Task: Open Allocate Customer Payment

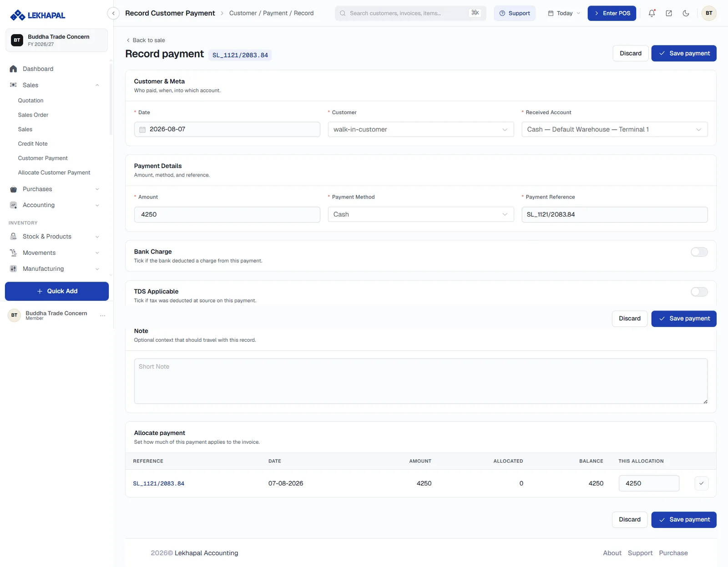Action: pyautogui.click(x=54, y=173)
